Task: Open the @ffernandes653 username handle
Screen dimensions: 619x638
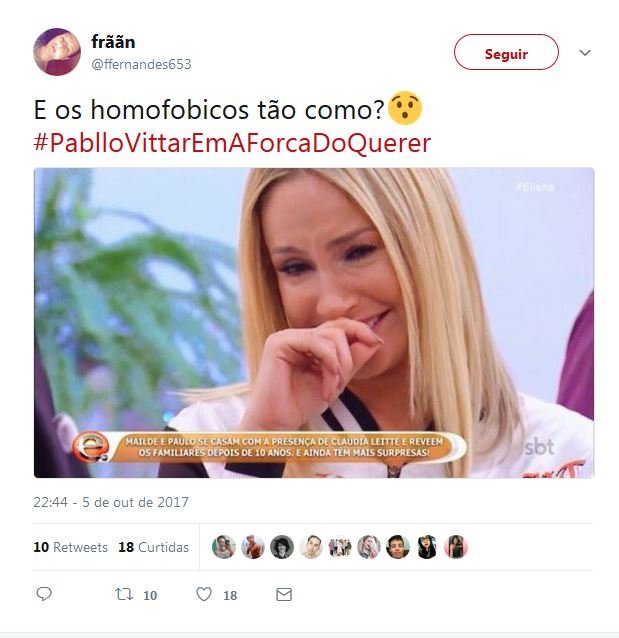Action: [141, 64]
